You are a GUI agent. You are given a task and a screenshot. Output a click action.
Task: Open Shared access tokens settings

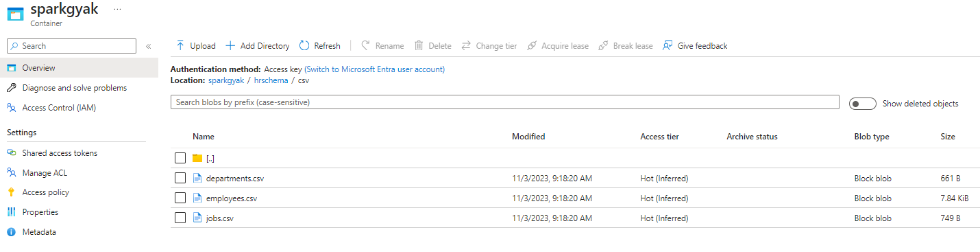60,153
